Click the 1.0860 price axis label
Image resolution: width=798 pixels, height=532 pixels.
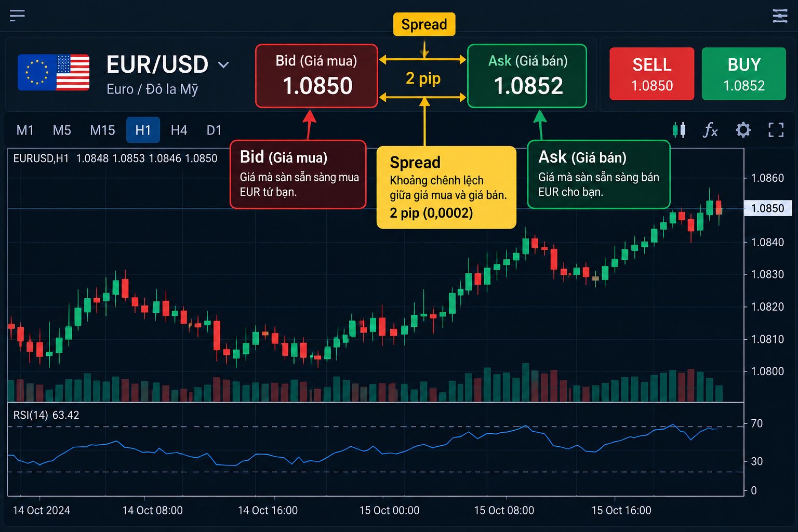(x=767, y=178)
